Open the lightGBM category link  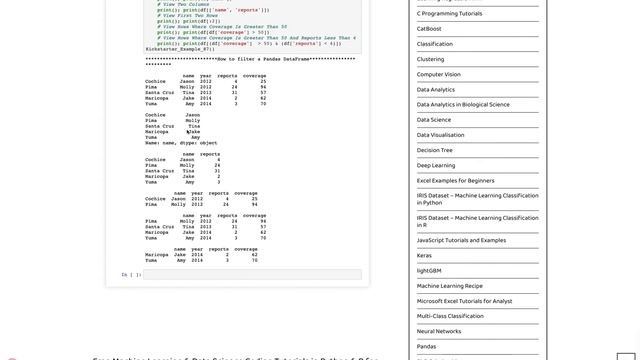pyautogui.click(x=429, y=271)
